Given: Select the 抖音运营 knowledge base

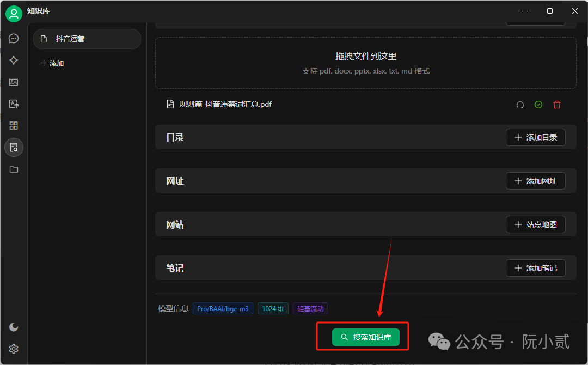Looking at the screenshot, I should pos(87,39).
